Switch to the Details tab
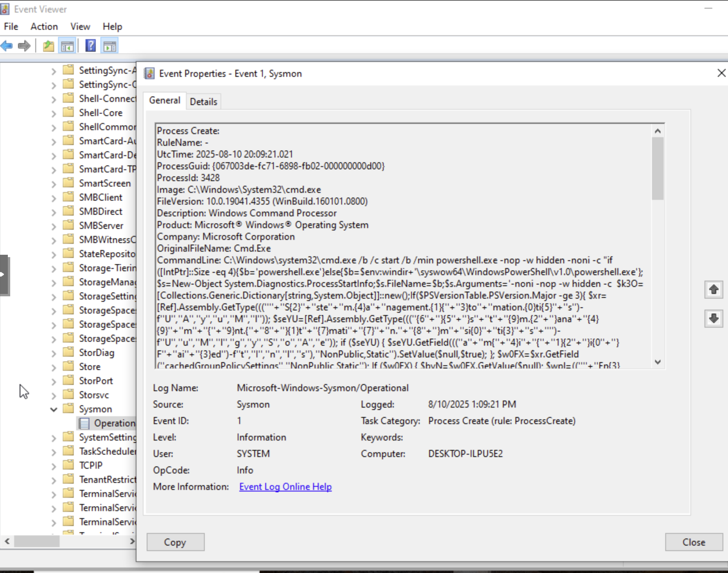 tap(204, 102)
